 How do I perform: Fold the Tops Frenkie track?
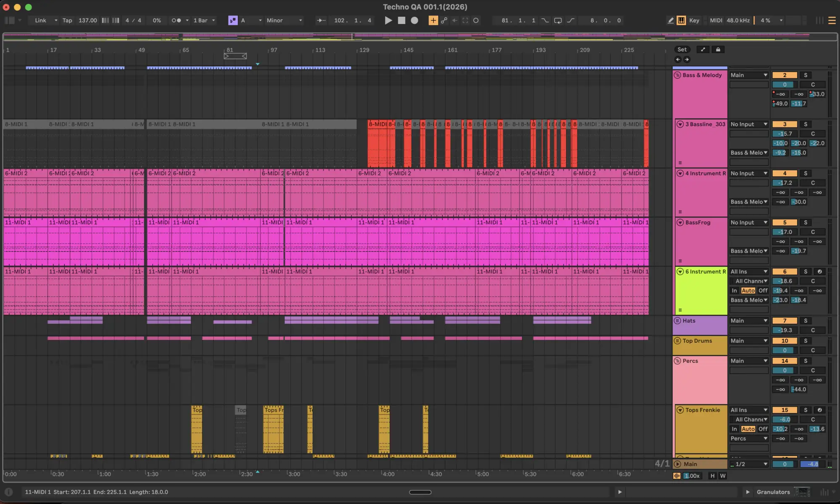[680, 410]
